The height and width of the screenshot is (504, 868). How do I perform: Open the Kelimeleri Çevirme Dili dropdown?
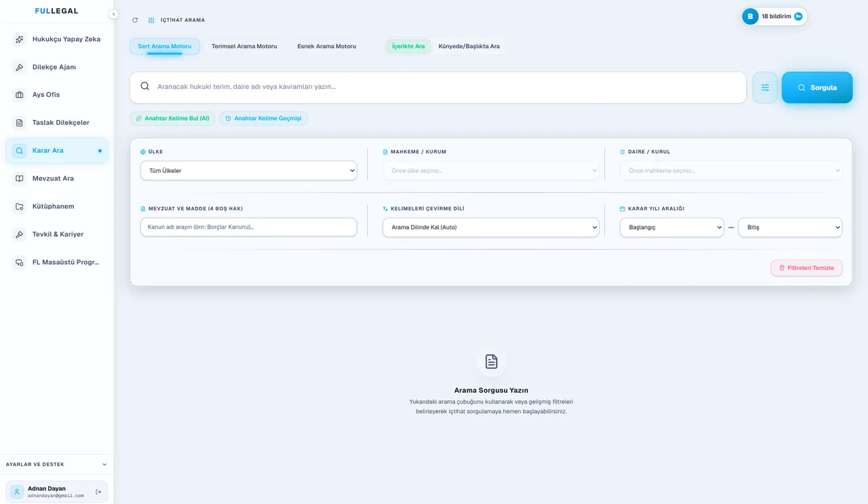click(x=491, y=227)
